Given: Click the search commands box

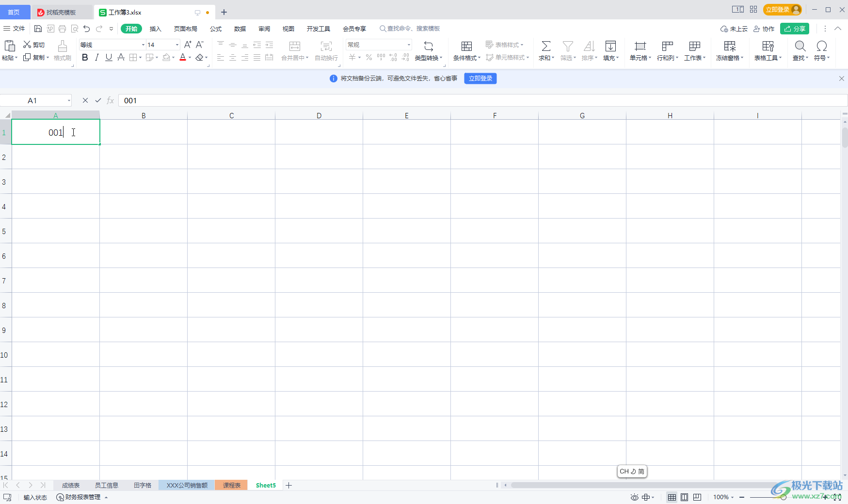Looking at the screenshot, I should click(x=410, y=29).
